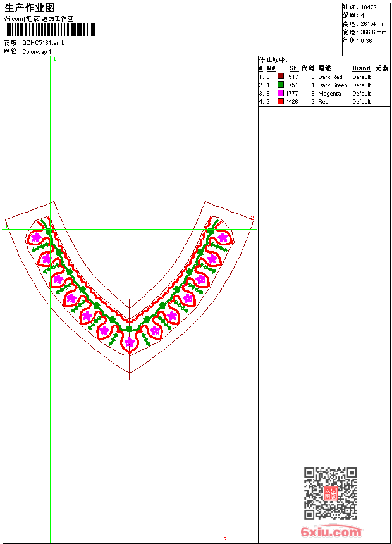Click the 停止顺序 heading
Screen dimensions: 392x544
(273, 60)
